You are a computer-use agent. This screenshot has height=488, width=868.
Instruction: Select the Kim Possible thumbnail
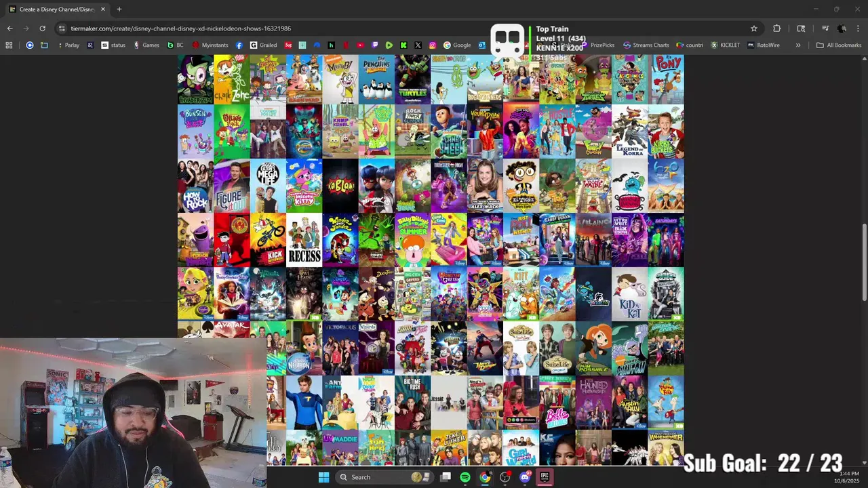point(593,348)
